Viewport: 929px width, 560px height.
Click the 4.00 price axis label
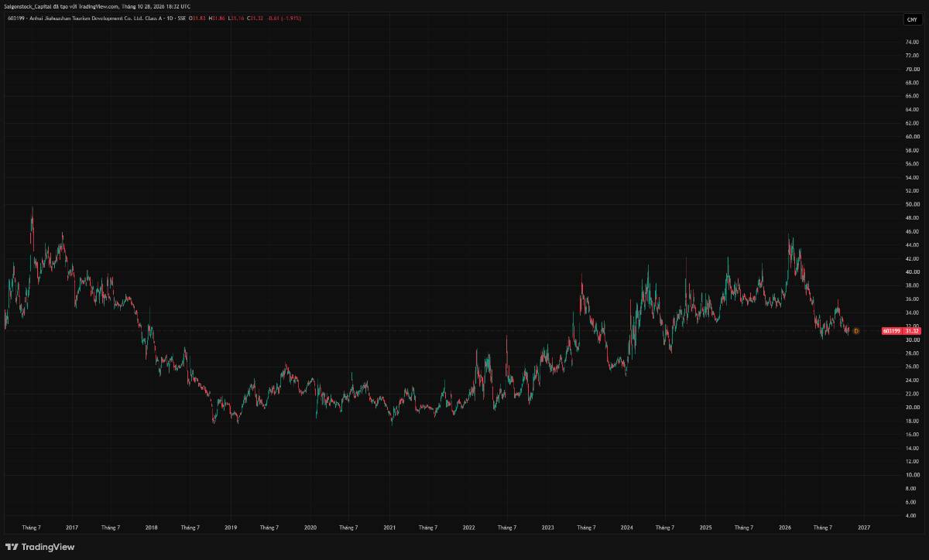pos(911,516)
